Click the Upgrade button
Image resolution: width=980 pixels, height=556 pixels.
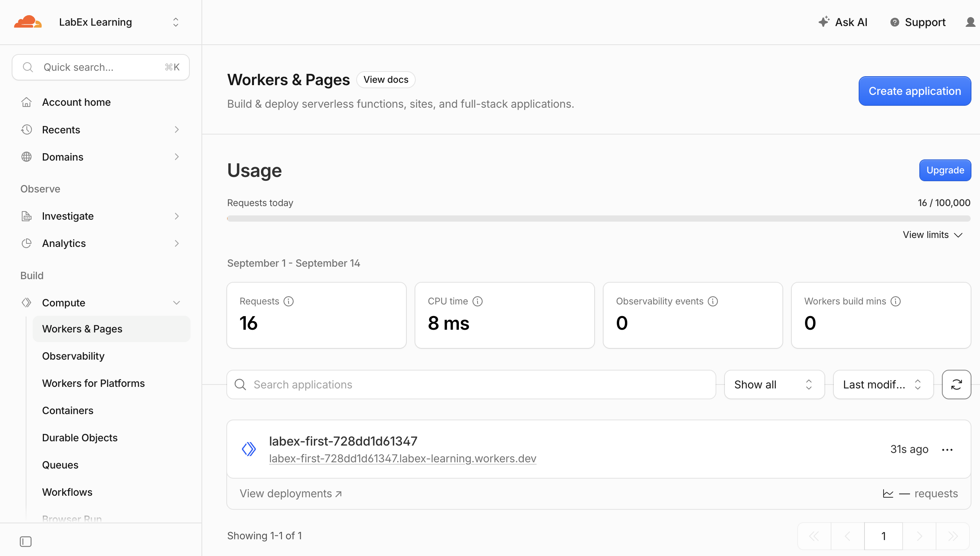coord(945,170)
